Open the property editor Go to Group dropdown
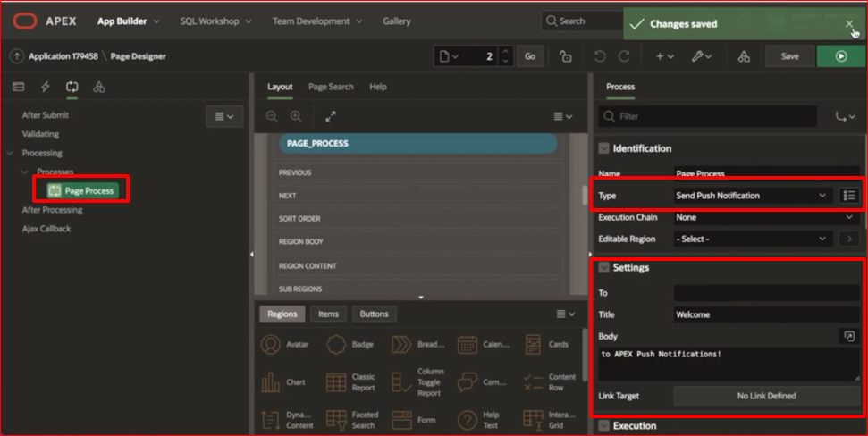 [x=846, y=116]
